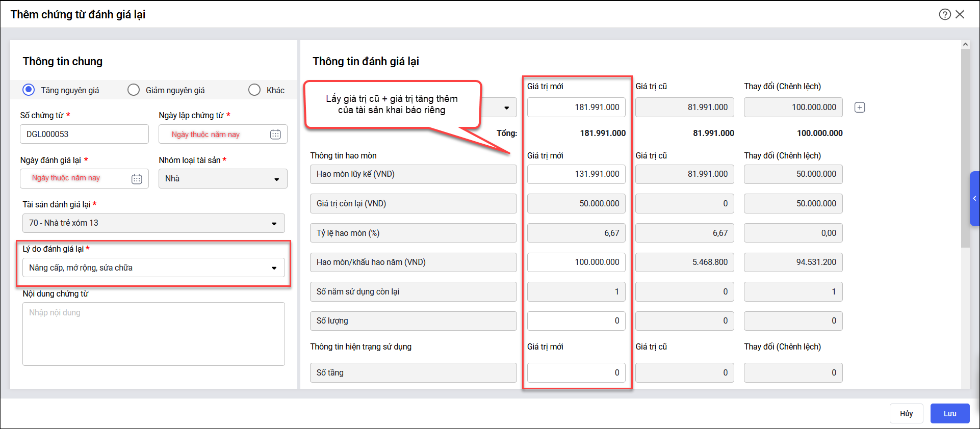This screenshot has width=980, height=429.
Task: Click the Thông tin chung heading
Action: (63, 62)
